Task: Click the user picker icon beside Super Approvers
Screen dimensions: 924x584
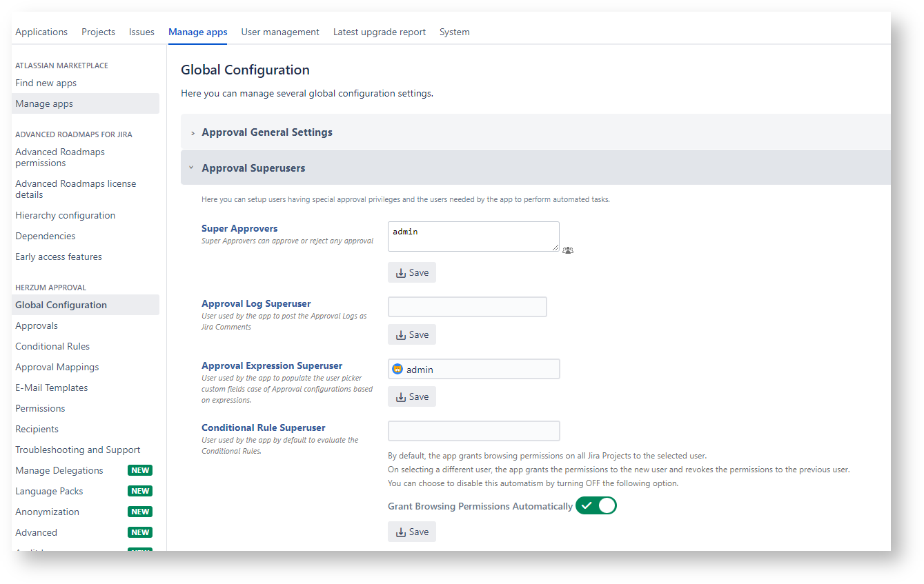Action: tap(567, 250)
